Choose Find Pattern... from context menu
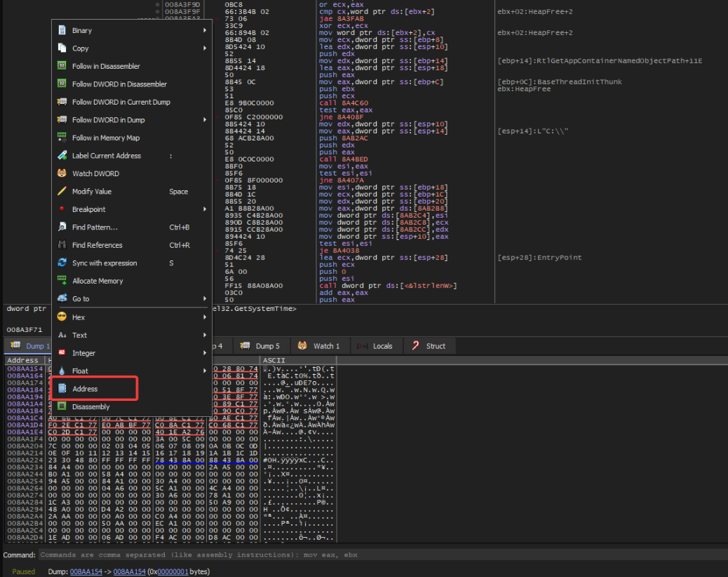Image resolution: width=728 pixels, height=577 pixels. pos(95,227)
